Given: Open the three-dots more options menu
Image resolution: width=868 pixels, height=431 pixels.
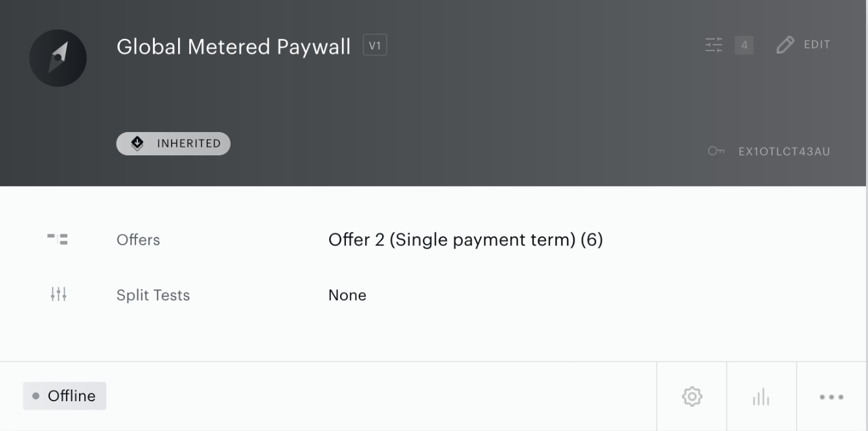Looking at the screenshot, I should click(832, 397).
